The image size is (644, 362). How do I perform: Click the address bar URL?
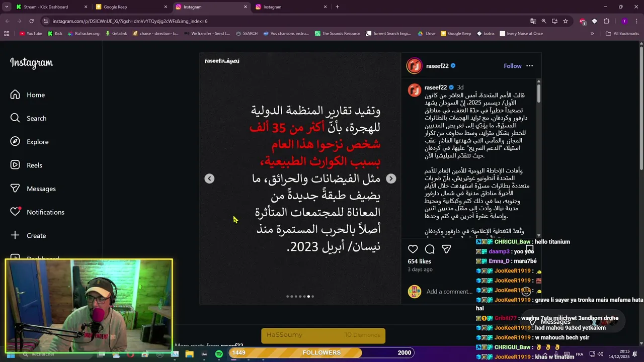(130, 21)
